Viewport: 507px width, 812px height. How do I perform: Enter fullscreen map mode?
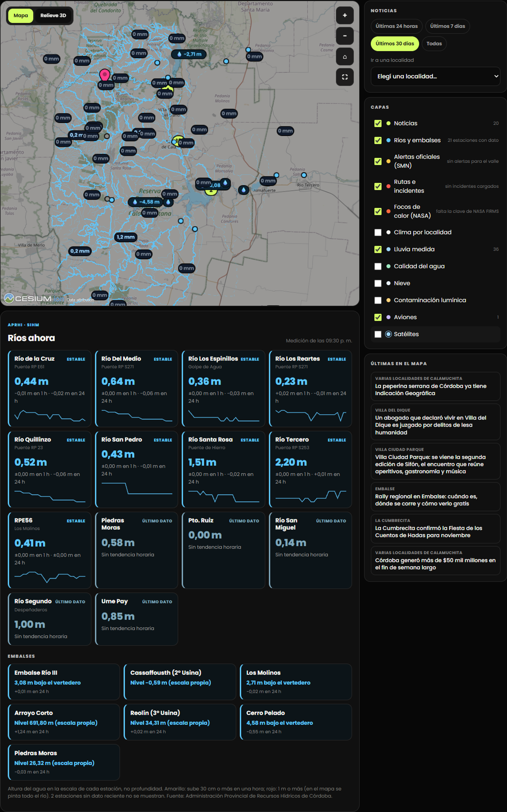[x=344, y=77]
